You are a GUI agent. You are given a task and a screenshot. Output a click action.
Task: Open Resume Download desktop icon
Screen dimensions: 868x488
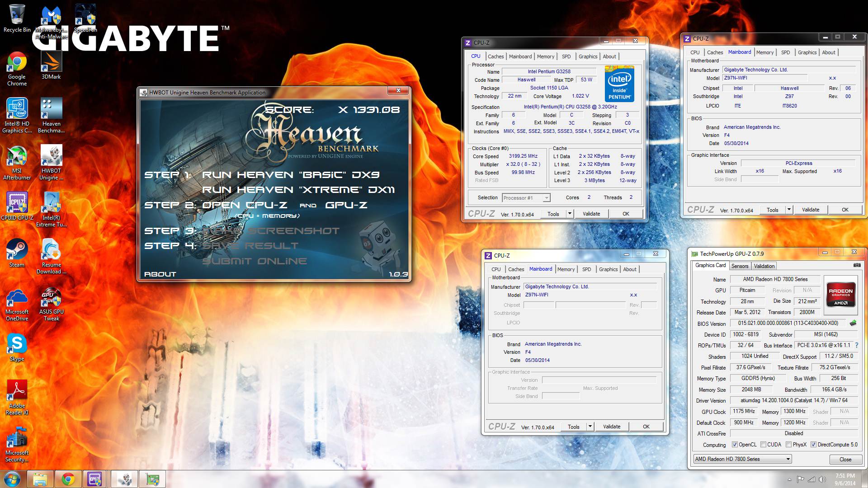(x=51, y=257)
